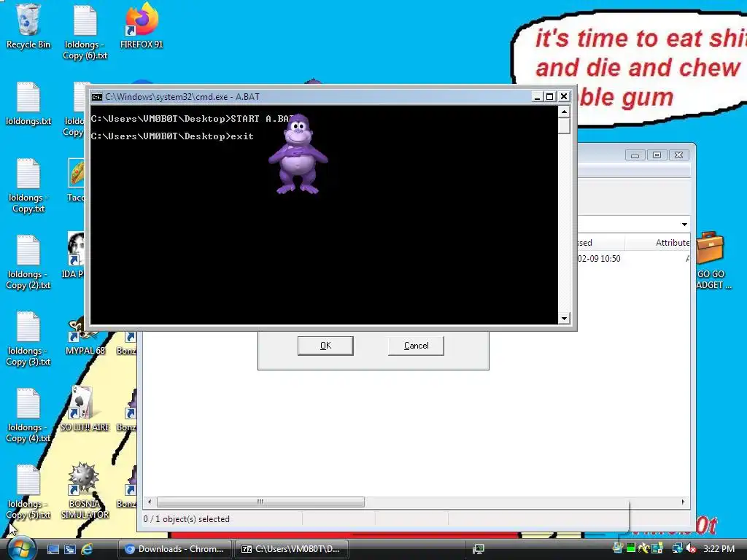Viewport: 747px width, 560px height.
Task: Click the 02-09 10:50 date cell in 7-Zip
Action: pyautogui.click(x=599, y=259)
